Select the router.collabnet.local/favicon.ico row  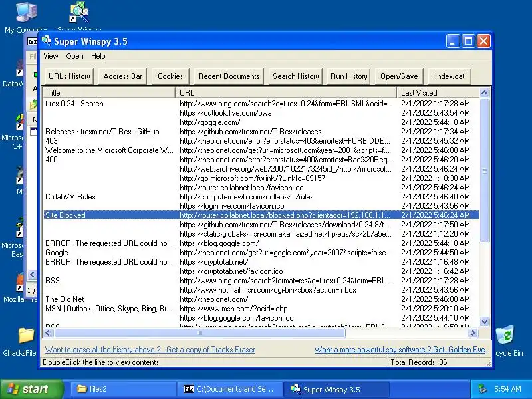coord(261,188)
